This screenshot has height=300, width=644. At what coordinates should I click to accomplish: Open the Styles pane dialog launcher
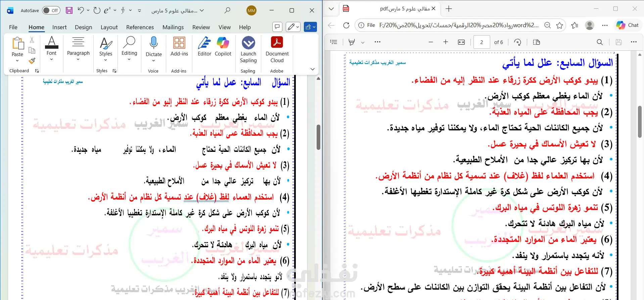pos(114,71)
